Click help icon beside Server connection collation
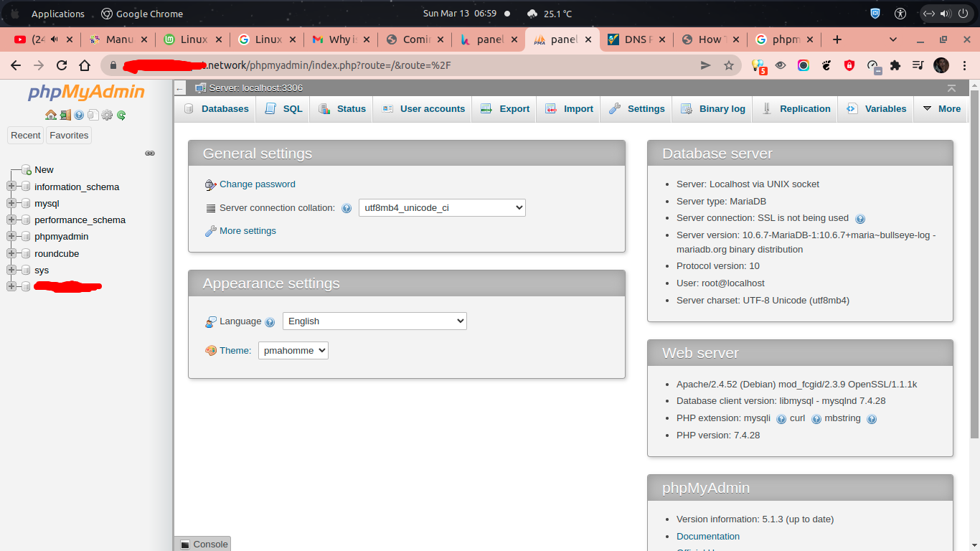 point(347,209)
